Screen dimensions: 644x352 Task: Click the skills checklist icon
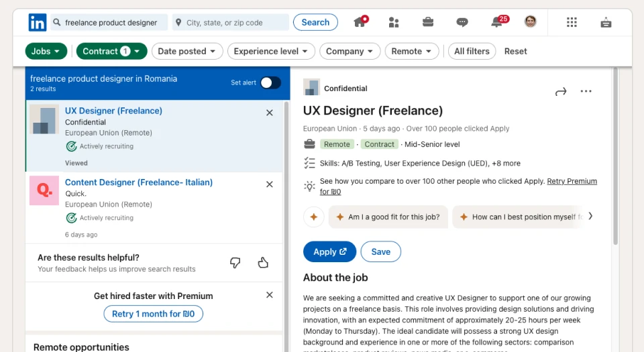pos(309,164)
